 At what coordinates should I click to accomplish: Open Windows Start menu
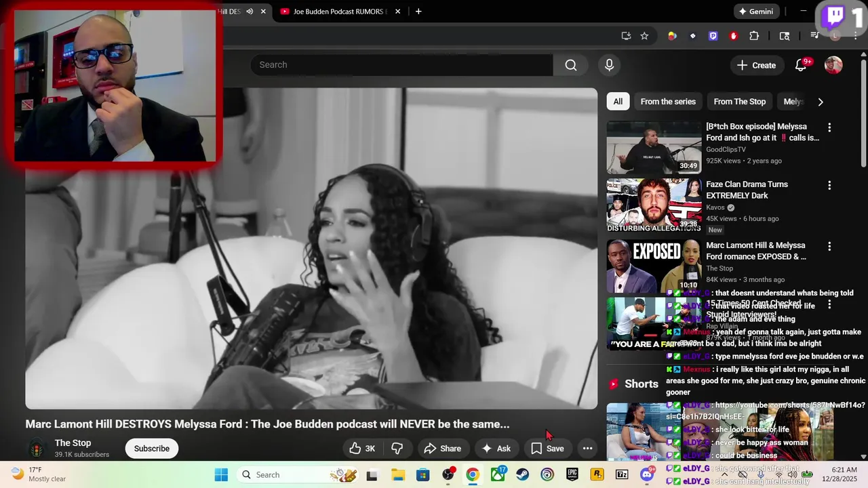coord(221,474)
